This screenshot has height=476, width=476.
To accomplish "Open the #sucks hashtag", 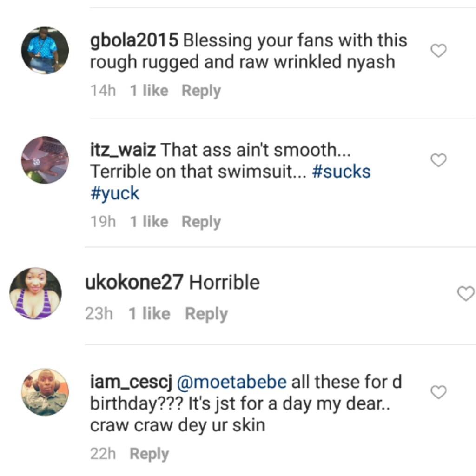I will pyautogui.click(x=342, y=172).
